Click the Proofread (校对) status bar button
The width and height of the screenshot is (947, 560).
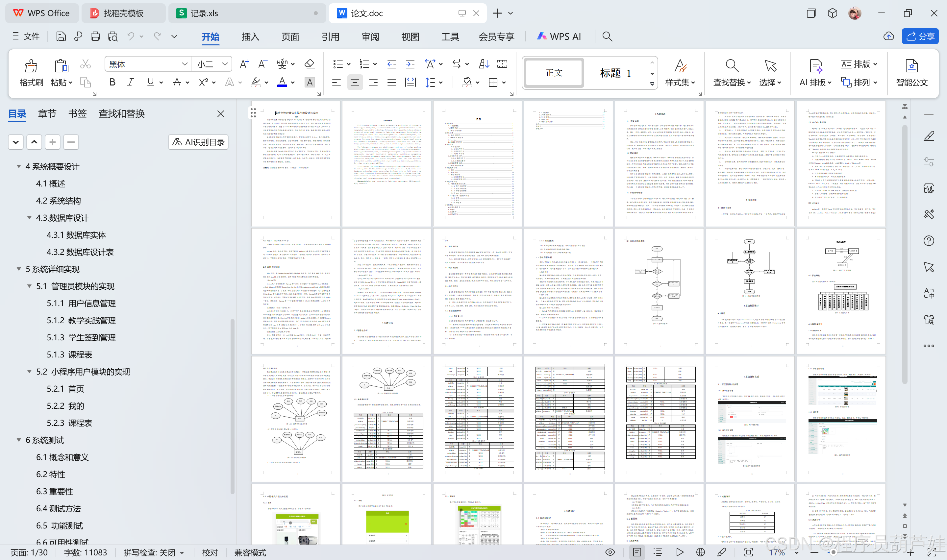210,553
